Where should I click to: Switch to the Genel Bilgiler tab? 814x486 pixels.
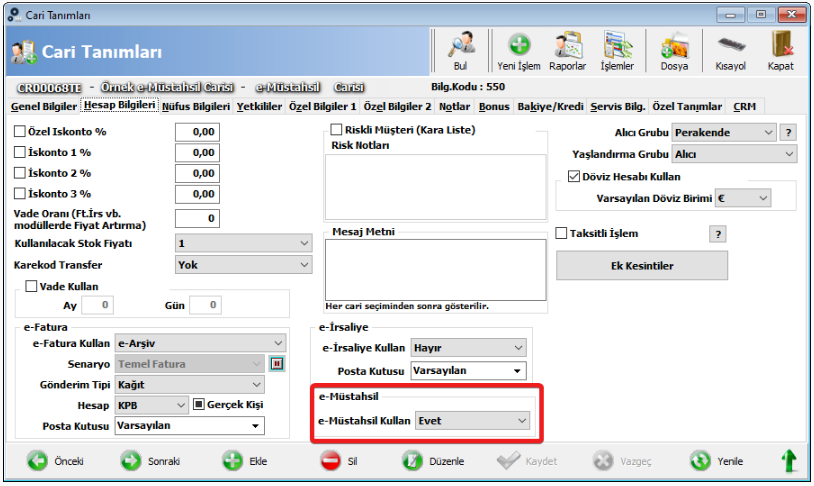coord(44,106)
